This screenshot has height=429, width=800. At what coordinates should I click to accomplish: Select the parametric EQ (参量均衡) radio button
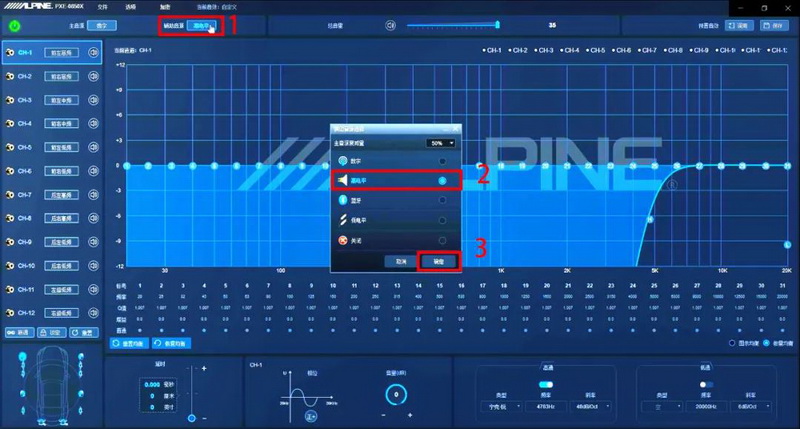(766, 343)
